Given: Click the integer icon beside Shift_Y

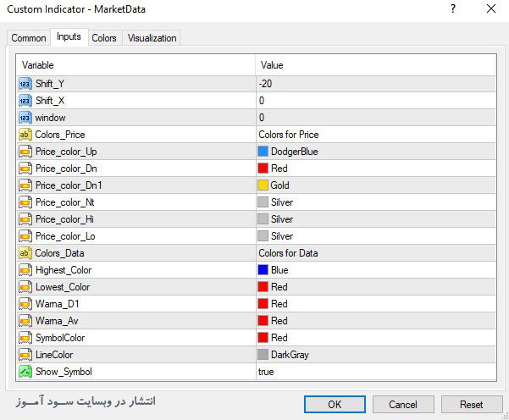Looking at the screenshot, I should point(25,84).
